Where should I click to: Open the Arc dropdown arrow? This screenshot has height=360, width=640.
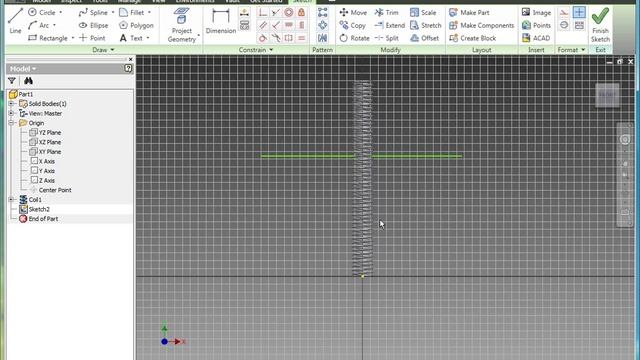click(54, 25)
